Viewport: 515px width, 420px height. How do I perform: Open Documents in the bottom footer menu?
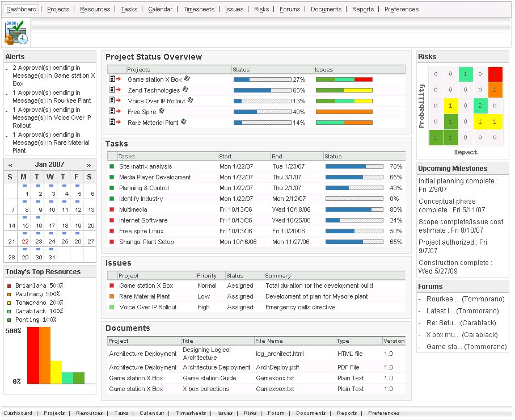point(311,413)
